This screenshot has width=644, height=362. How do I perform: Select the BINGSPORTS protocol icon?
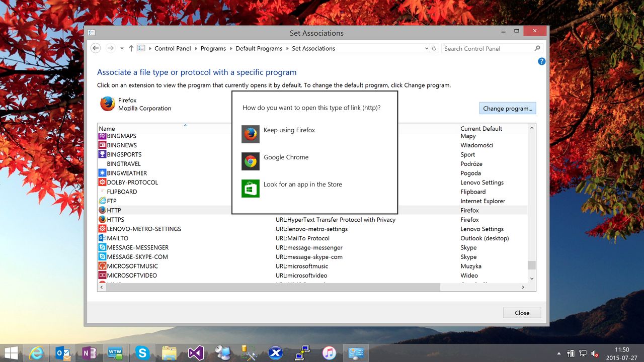[x=102, y=154]
